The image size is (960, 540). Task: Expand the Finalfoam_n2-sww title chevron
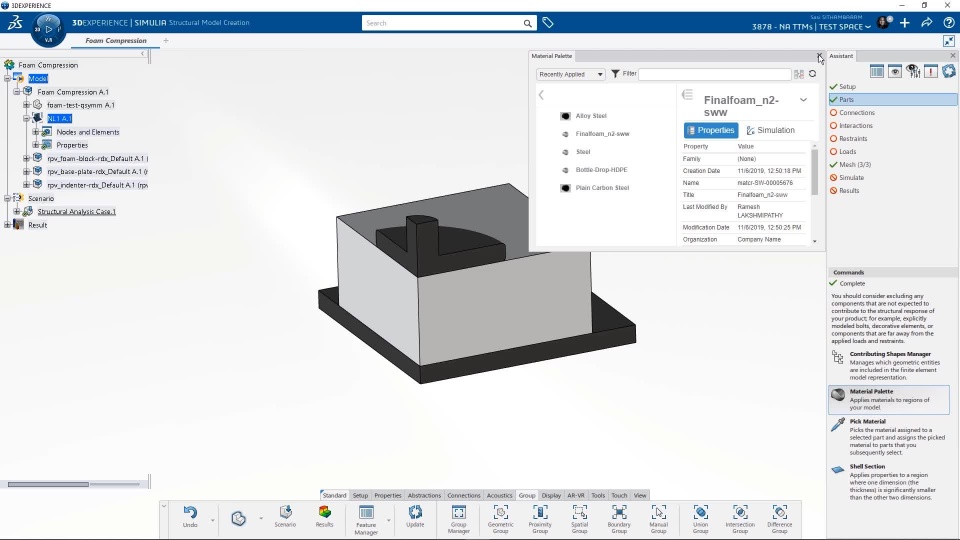tap(803, 100)
